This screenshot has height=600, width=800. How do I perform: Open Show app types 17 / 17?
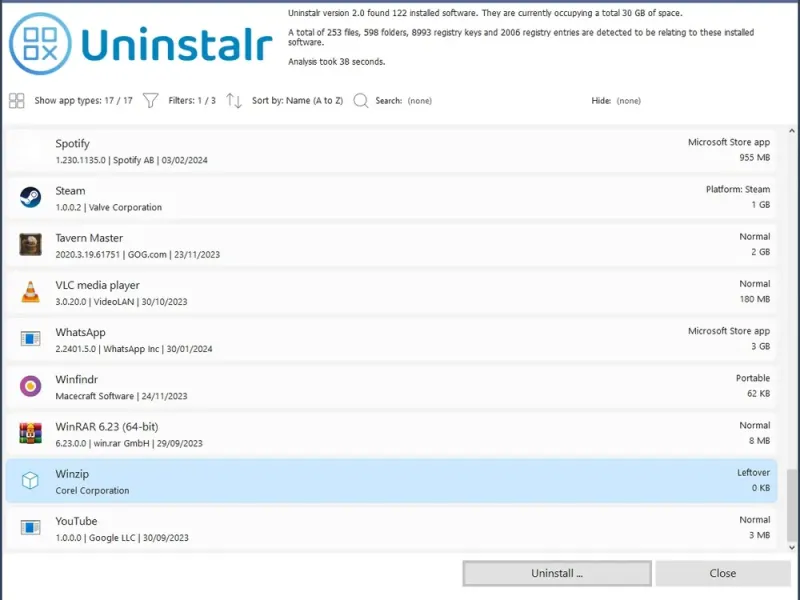[x=83, y=101]
